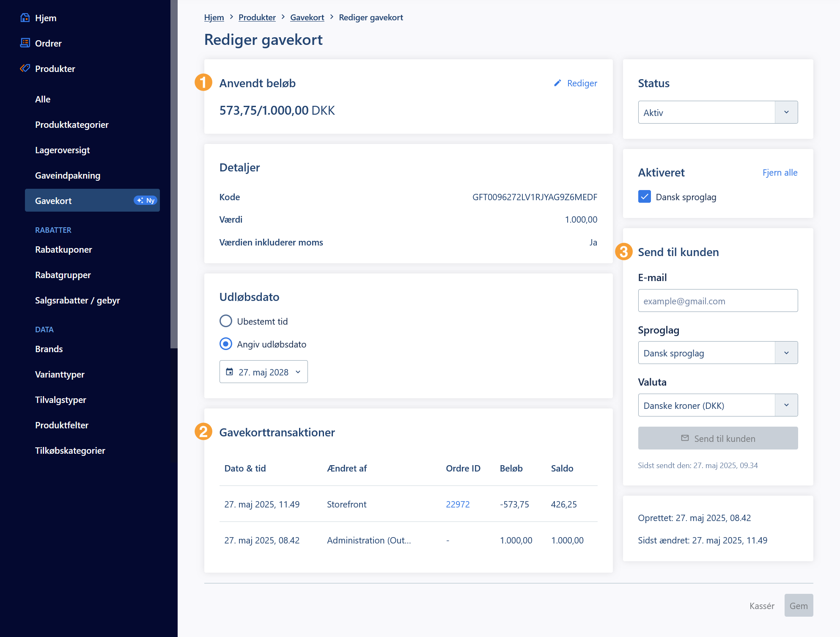Open Rabatkuponer in the sidebar menu

[x=63, y=250]
